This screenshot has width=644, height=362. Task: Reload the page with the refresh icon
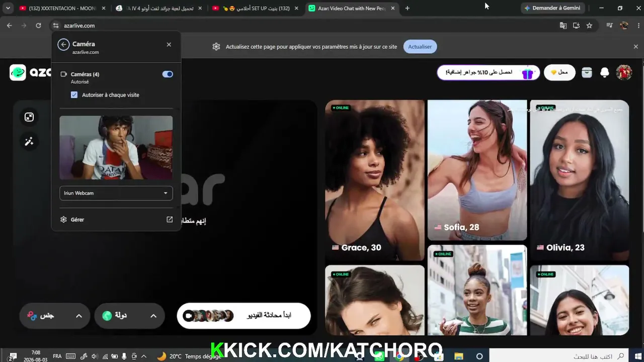(38, 26)
